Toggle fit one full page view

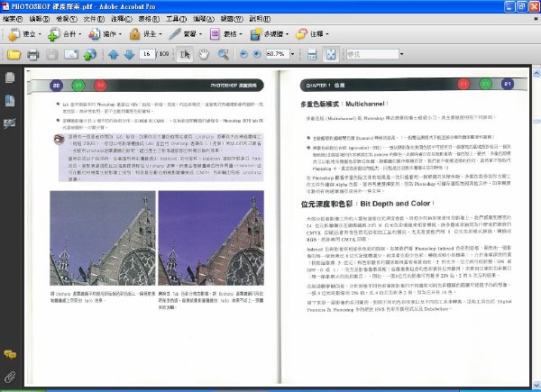pos(331,54)
